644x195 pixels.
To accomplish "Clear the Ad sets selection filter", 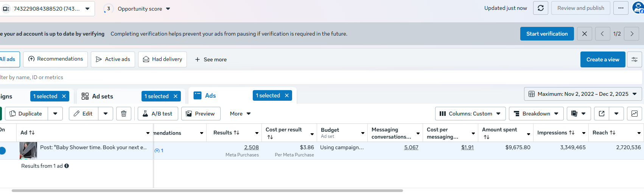I will pos(176,96).
